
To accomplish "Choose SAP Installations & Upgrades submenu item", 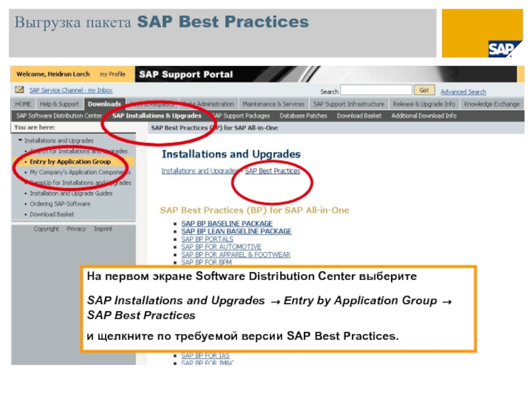I will point(157,116).
